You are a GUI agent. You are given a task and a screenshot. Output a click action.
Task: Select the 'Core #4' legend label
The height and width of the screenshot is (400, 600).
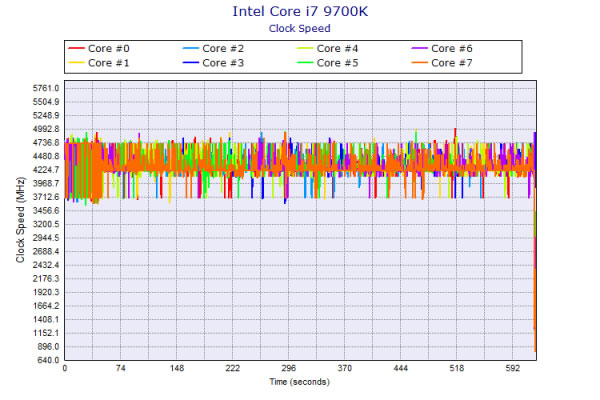click(x=338, y=49)
